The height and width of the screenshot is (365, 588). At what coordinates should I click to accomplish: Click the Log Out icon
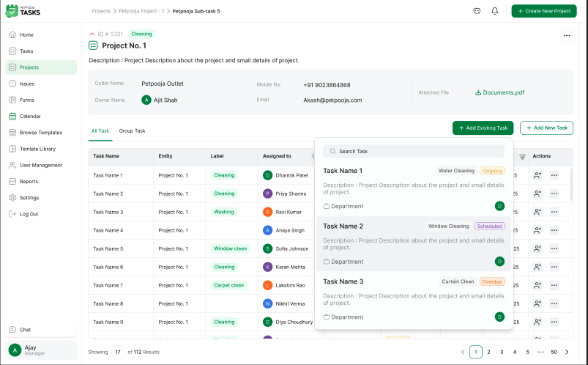click(x=12, y=214)
